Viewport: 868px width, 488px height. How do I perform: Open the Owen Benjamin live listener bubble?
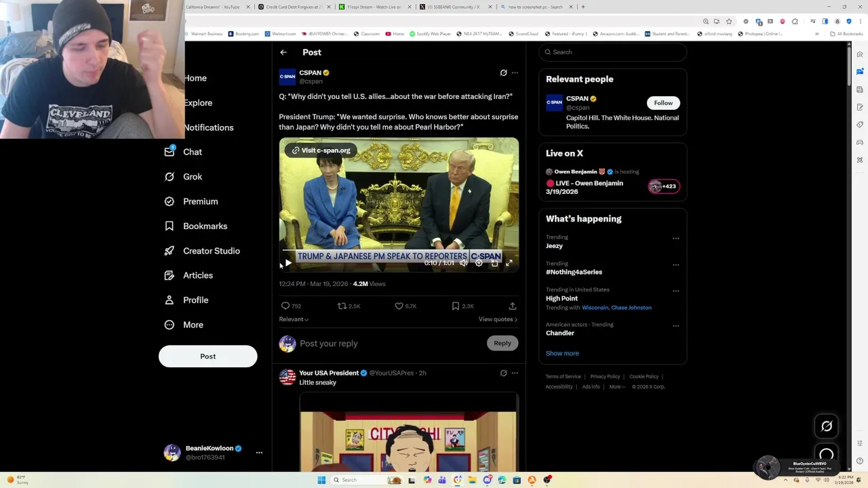pyautogui.click(x=663, y=186)
